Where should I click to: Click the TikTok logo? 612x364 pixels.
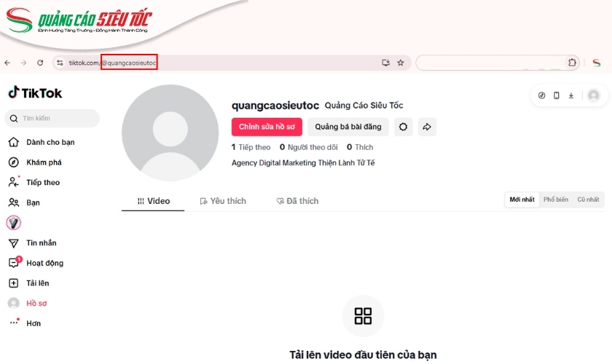coord(35,93)
